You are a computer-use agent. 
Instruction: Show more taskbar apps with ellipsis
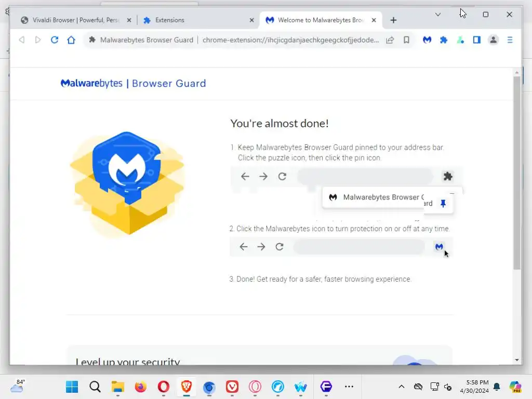pos(349,387)
